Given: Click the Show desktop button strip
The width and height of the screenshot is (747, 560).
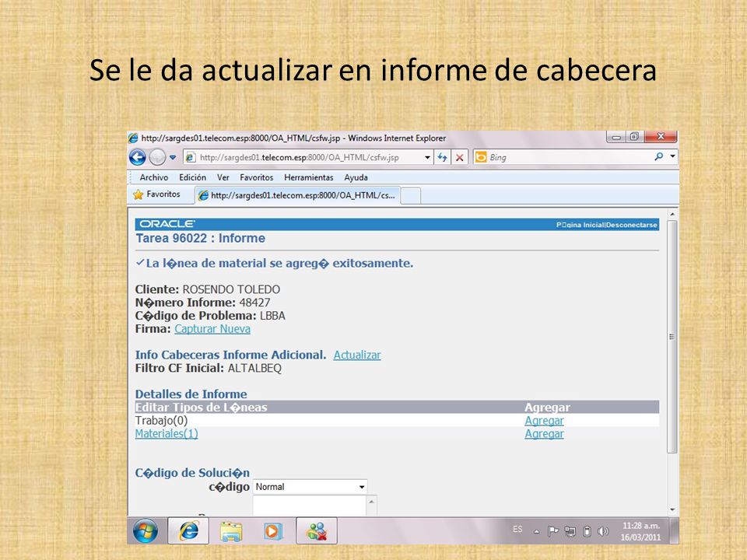Looking at the screenshot, I should click(x=674, y=530).
